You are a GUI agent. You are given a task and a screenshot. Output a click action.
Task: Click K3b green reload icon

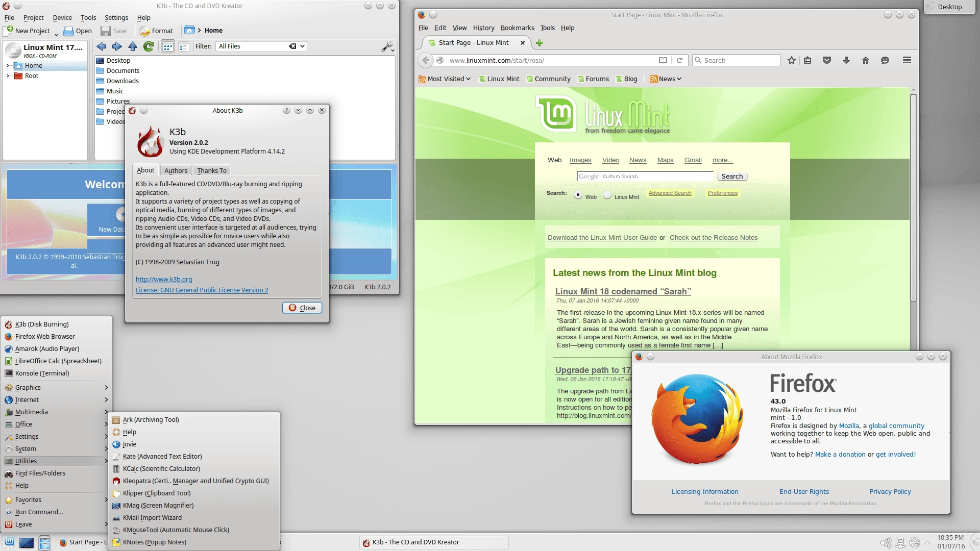click(149, 46)
